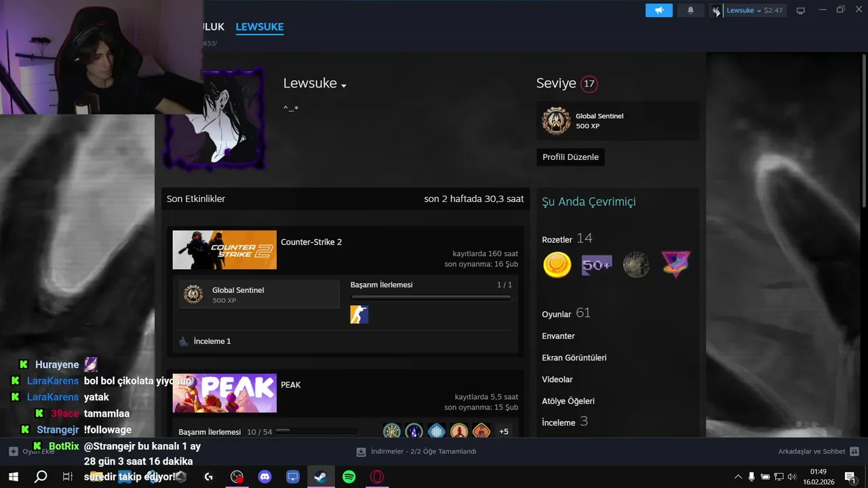The image size is (868, 488).
Task: Open the gold coin badge under Rozetler
Action: point(557,264)
